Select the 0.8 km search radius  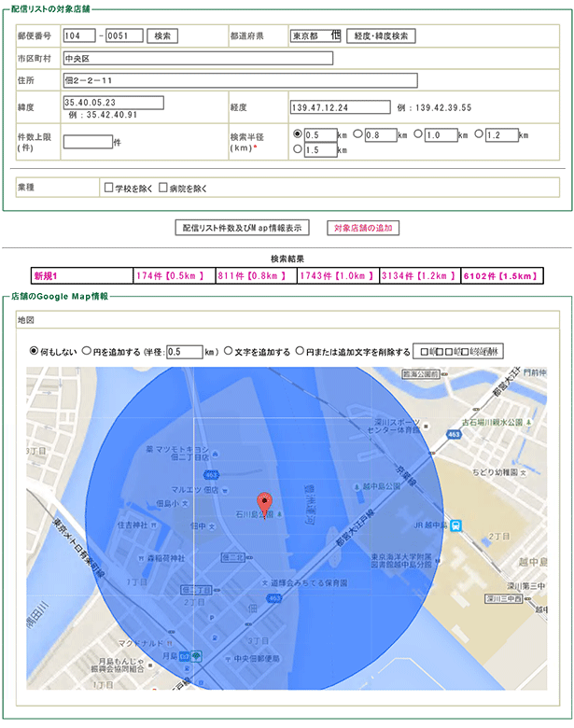(x=357, y=133)
